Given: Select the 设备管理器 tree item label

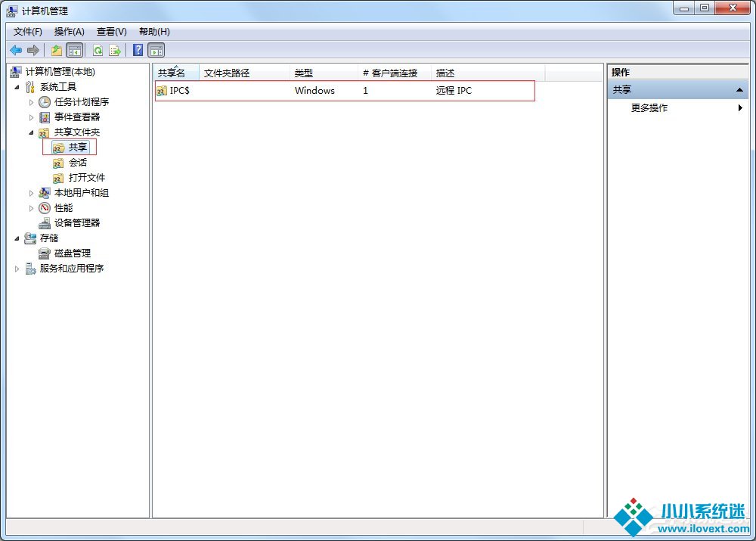Looking at the screenshot, I should [x=77, y=222].
